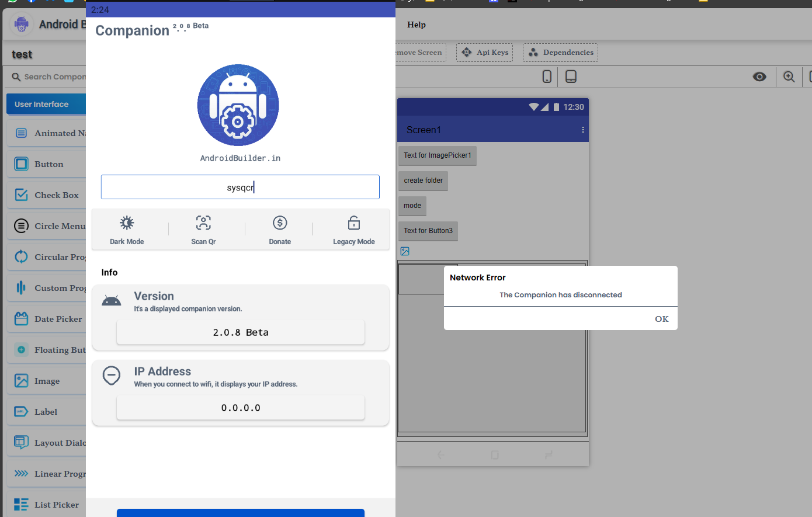Viewport: 812px width, 517px height.
Task: Select the create folder button in preview
Action: [424, 181]
